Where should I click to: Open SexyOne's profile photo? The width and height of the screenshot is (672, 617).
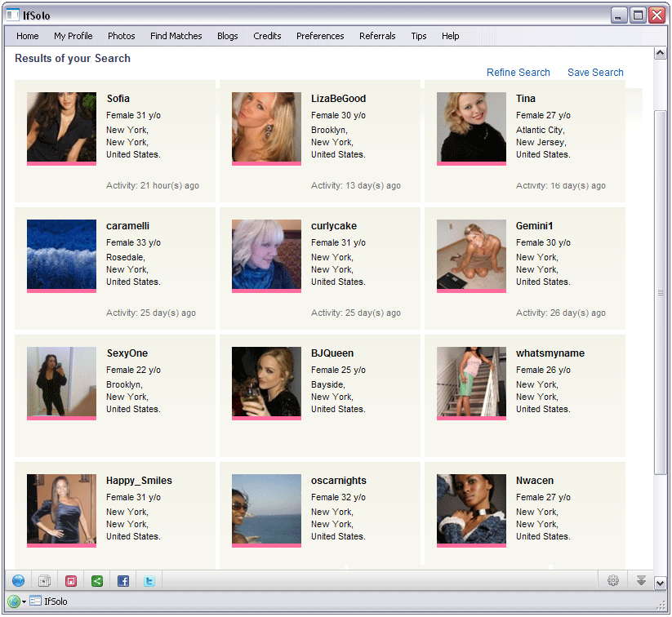(x=62, y=382)
